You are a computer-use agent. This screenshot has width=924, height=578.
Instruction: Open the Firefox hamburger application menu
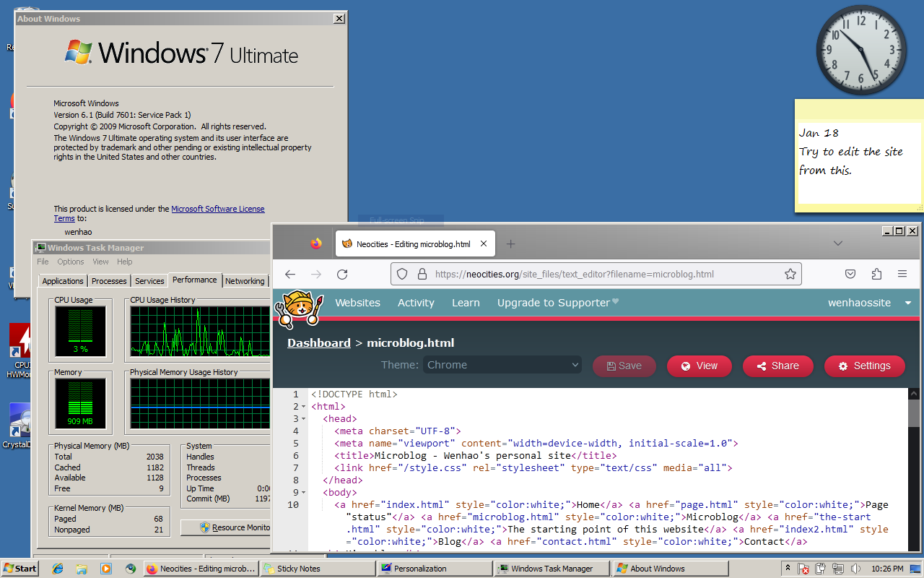[x=902, y=275]
